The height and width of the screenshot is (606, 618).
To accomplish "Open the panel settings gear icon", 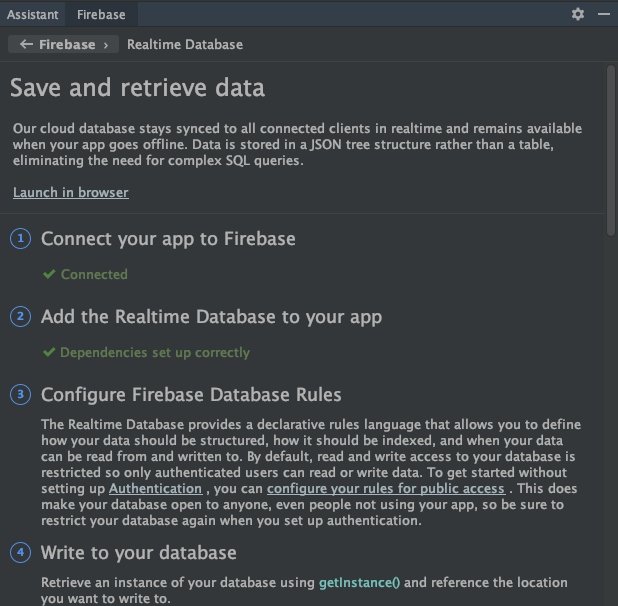I will (577, 14).
